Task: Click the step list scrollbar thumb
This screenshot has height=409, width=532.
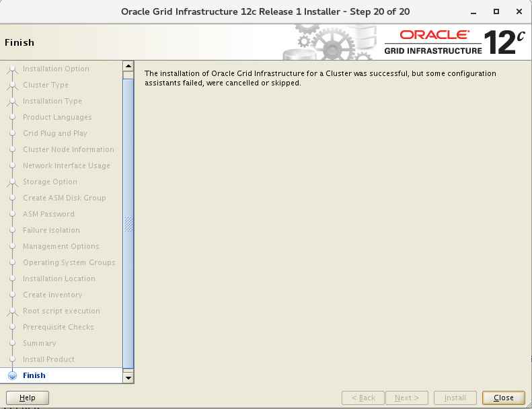Action: point(128,224)
